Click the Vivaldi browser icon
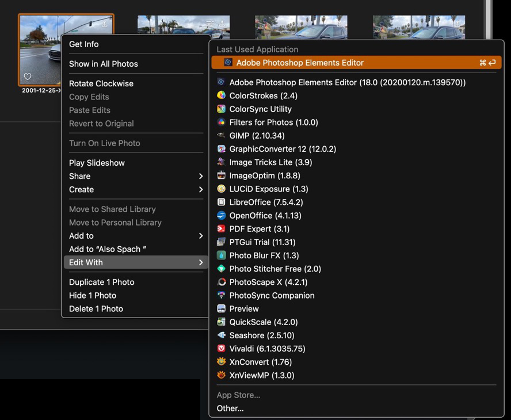 (x=222, y=348)
